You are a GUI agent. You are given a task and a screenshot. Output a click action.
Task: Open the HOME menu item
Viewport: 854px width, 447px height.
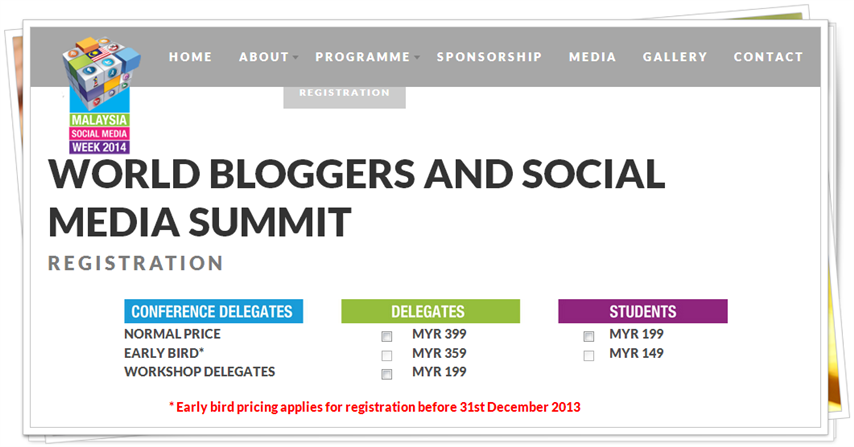(190, 57)
